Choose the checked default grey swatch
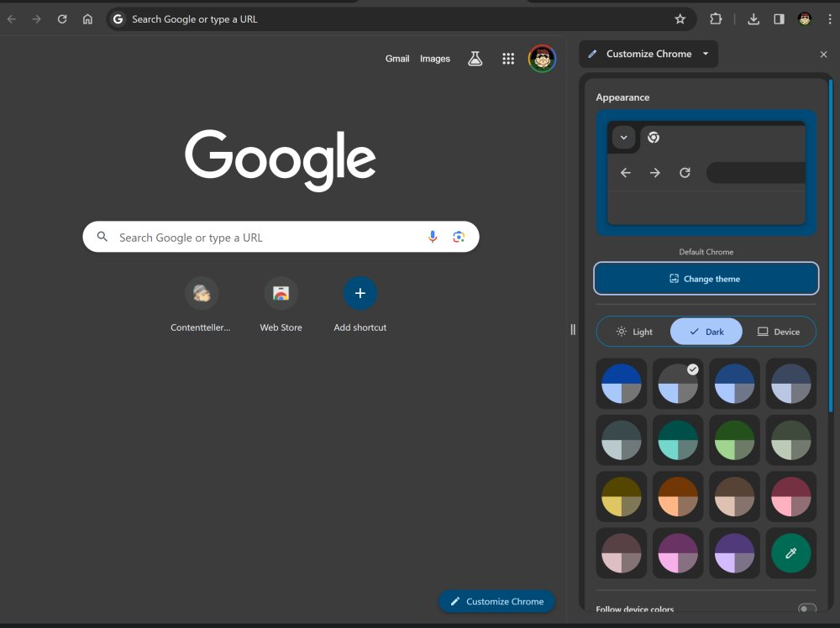 pos(678,384)
